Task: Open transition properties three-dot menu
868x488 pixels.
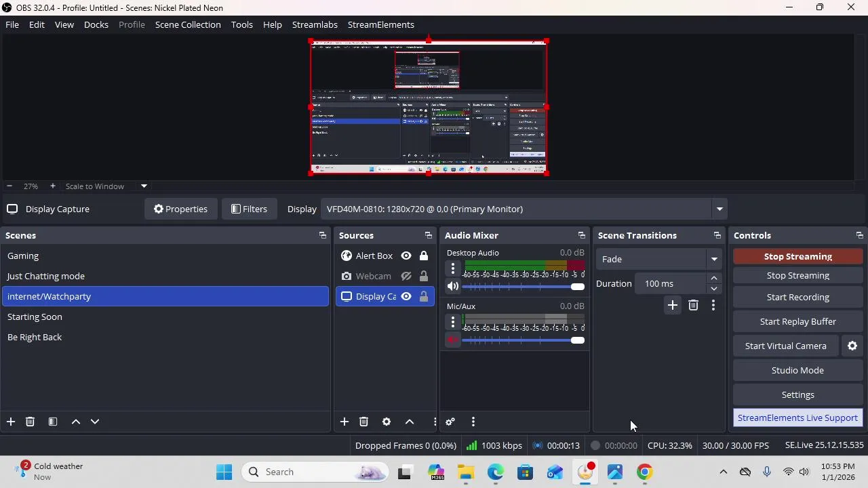Action: pos(713,306)
